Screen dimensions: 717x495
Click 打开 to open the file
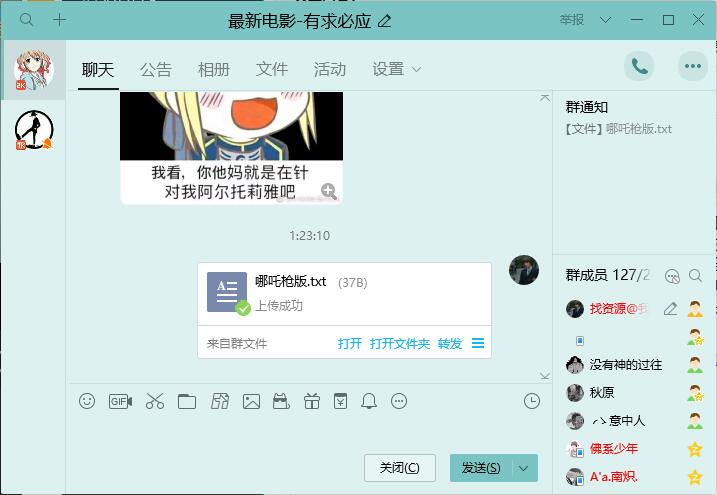[x=350, y=343]
